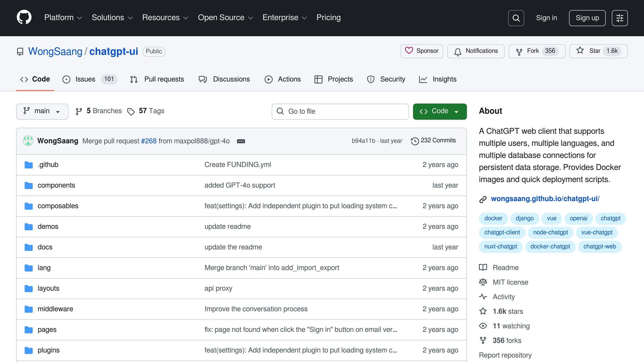The image size is (644, 362).
Task: Click inside the Go to file field
Action: (x=340, y=111)
